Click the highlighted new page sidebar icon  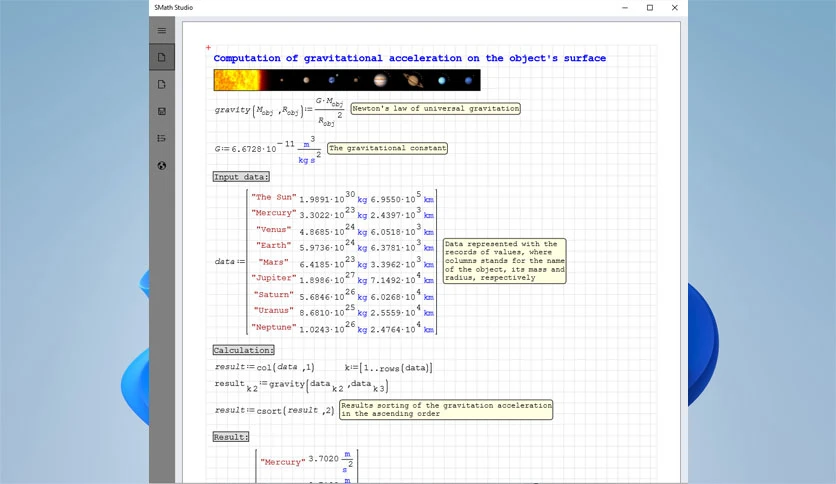click(162, 57)
